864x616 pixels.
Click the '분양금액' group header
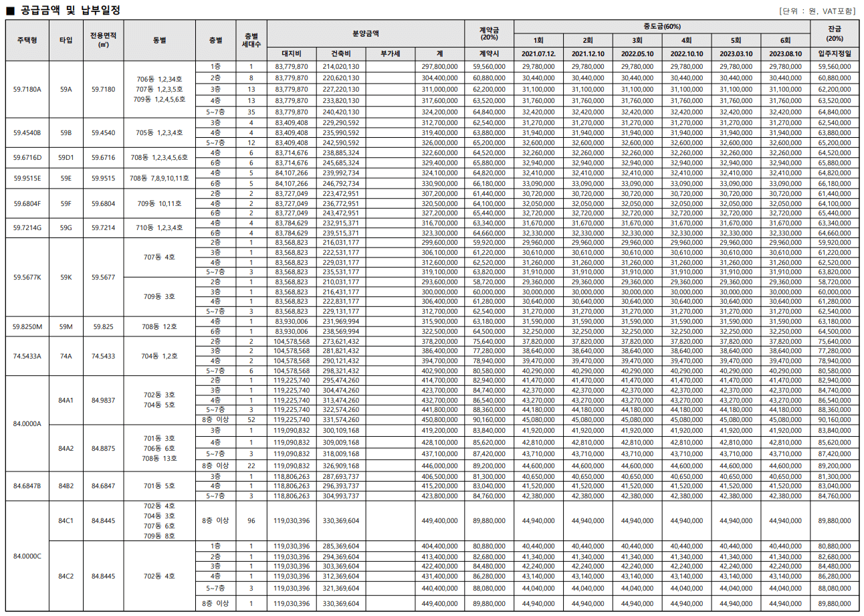366,32
